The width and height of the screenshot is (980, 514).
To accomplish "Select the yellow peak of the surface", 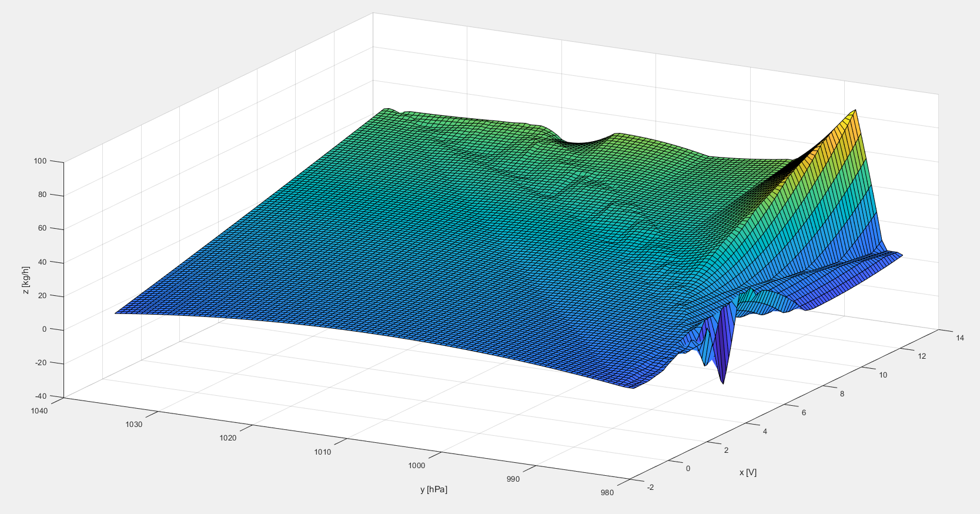I will [x=854, y=112].
